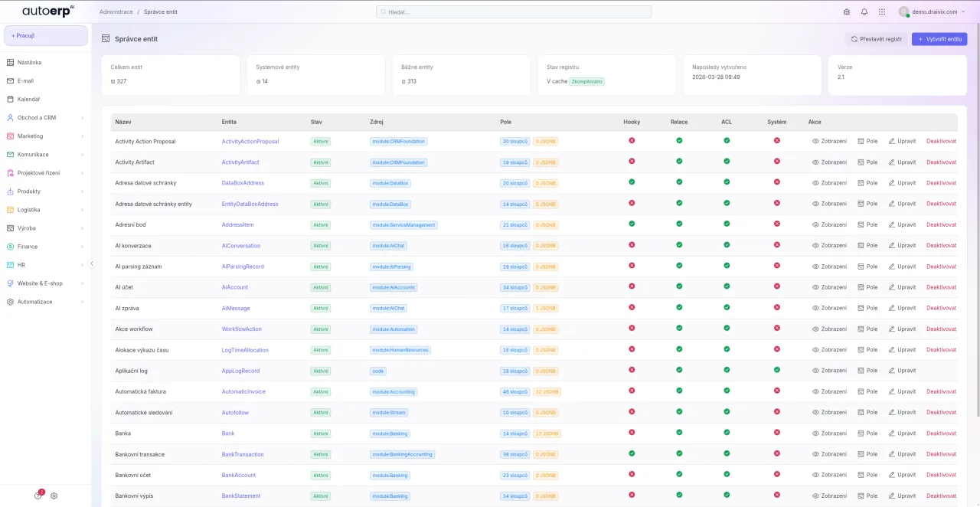Screen dimensions: 980x507
Task: Click the help icon with red badge
Action: (38, 496)
